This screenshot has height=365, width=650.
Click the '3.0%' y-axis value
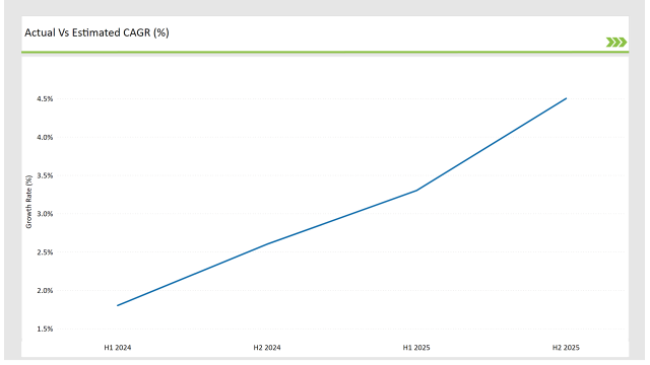(45, 214)
